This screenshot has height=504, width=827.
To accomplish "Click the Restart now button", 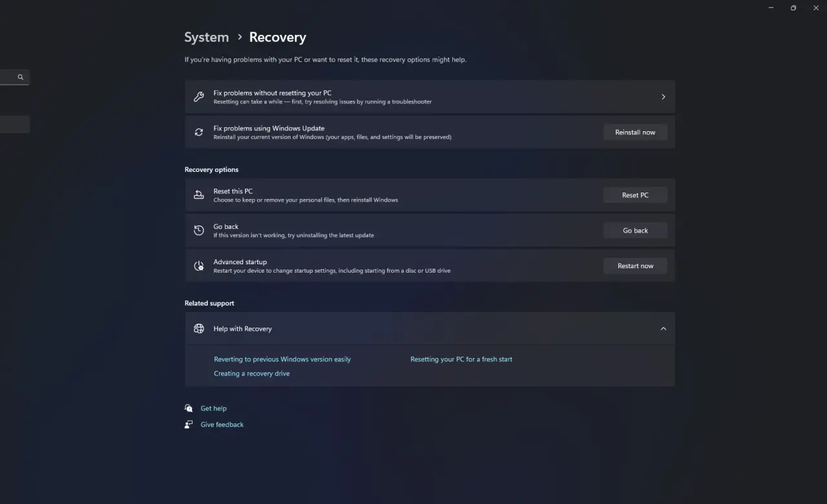I will pyautogui.click(x=635, y=266).
